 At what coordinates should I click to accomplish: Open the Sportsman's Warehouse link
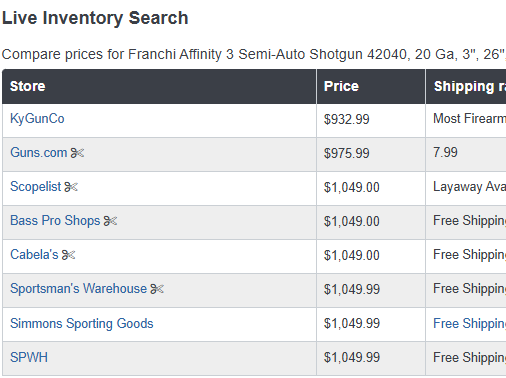[x=79, y=289]
